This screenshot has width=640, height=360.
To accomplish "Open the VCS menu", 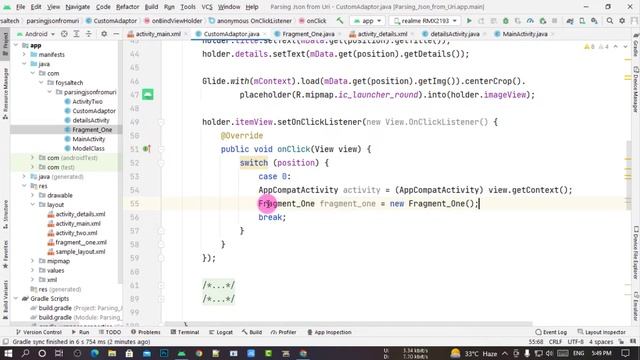I will 207,7.
